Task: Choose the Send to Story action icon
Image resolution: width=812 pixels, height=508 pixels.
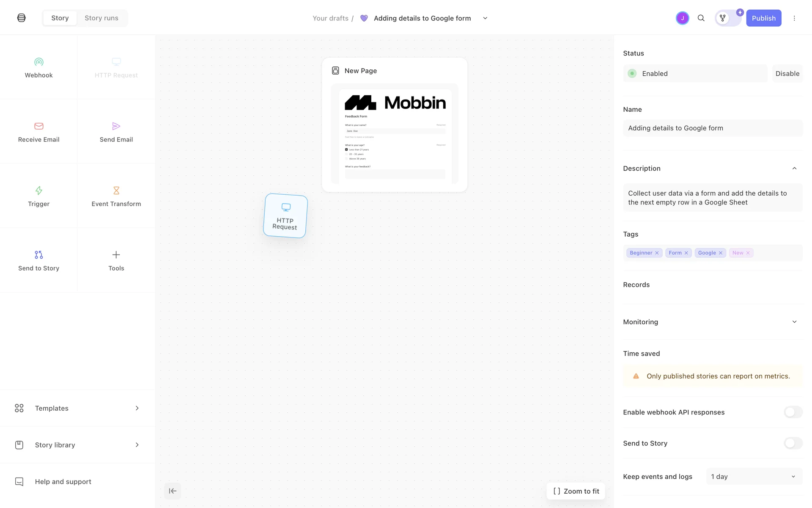Action: [x=38, y=255]
